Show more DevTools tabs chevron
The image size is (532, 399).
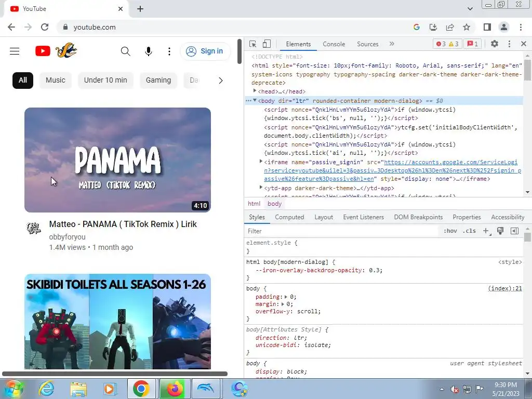click(x=392, y=44)
